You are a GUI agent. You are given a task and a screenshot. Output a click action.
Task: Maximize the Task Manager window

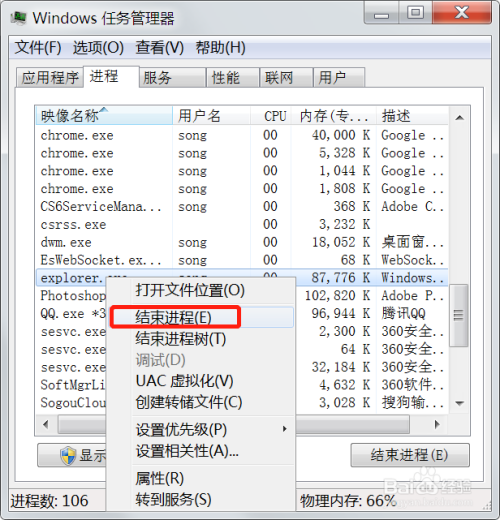pos(415,13)
